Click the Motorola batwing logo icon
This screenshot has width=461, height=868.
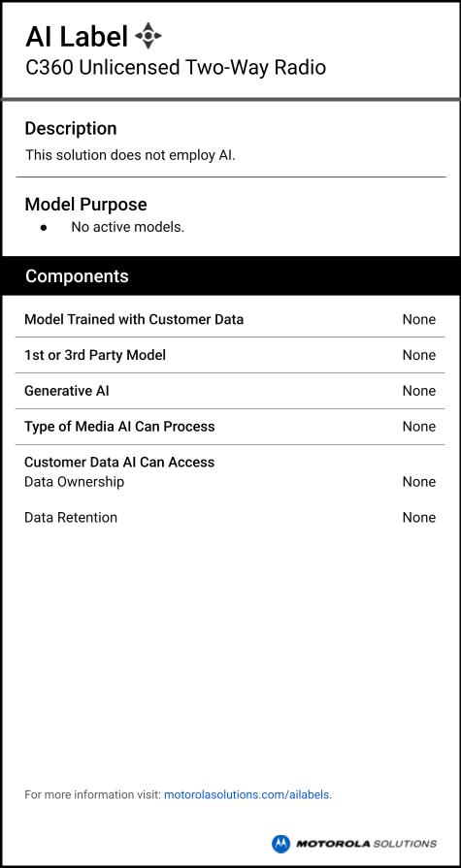(x=280, y=844)
